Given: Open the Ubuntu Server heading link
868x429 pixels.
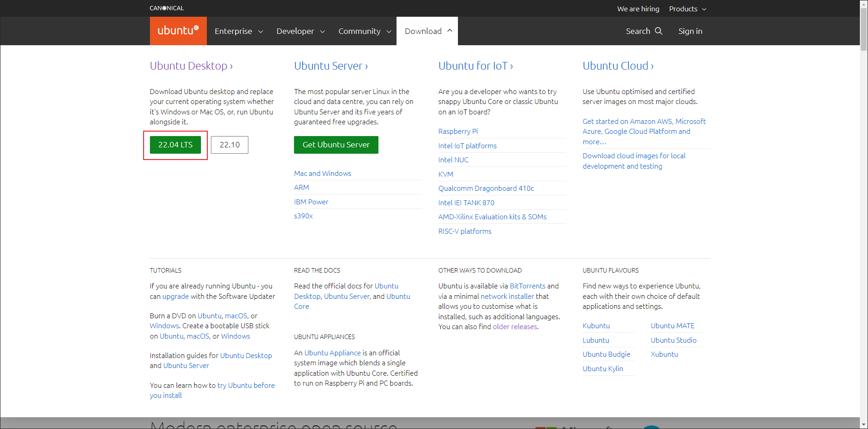Looking at the screenshot, I should pyautogui.click(x=331, y=66).
